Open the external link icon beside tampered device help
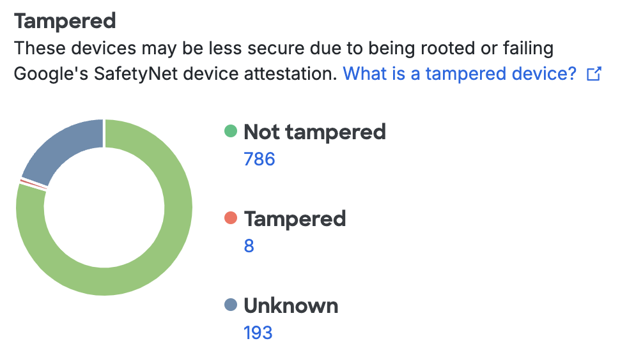 (x=594, y=74)
